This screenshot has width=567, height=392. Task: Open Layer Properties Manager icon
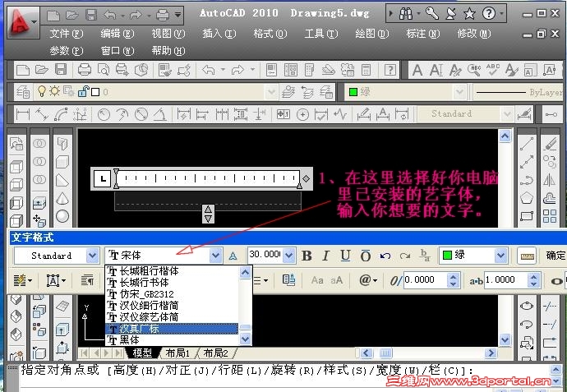coord(23,92)
